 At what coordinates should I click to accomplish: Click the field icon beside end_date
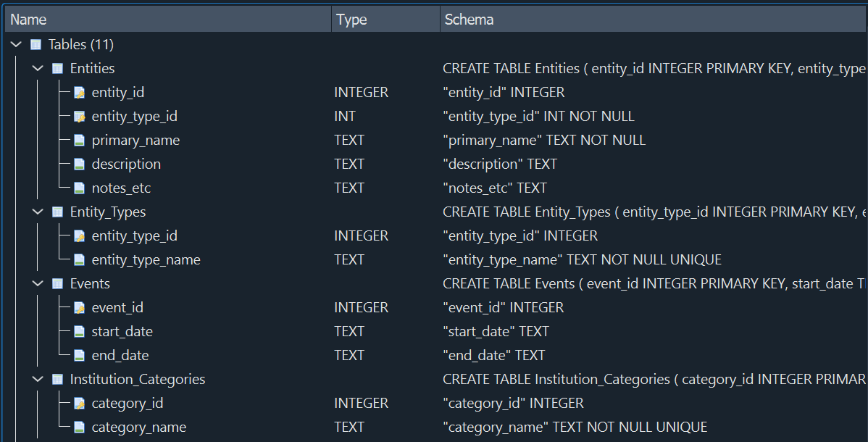tap(79, 355)
